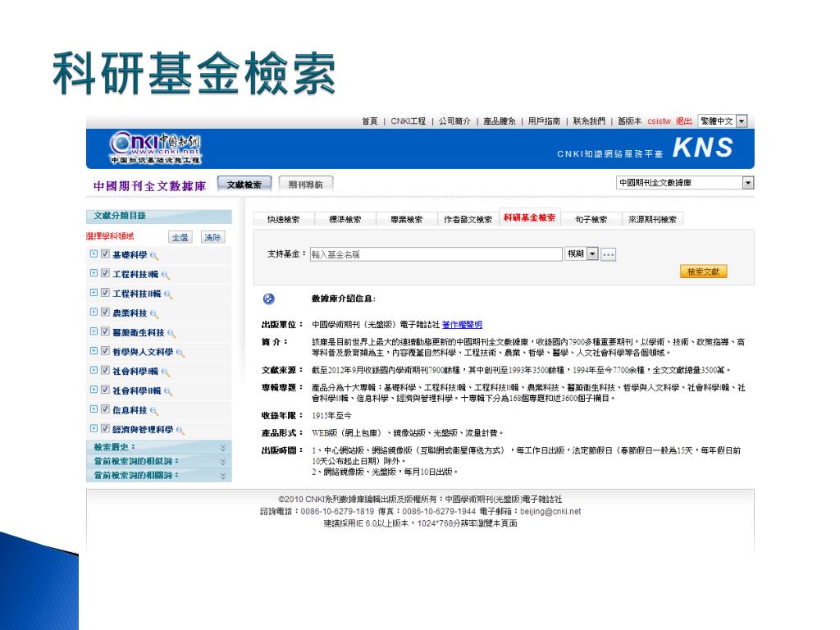Click the csistw username text
Image resolution: width=840 pixels, height=630 pixels.
[x=659, y=121]
